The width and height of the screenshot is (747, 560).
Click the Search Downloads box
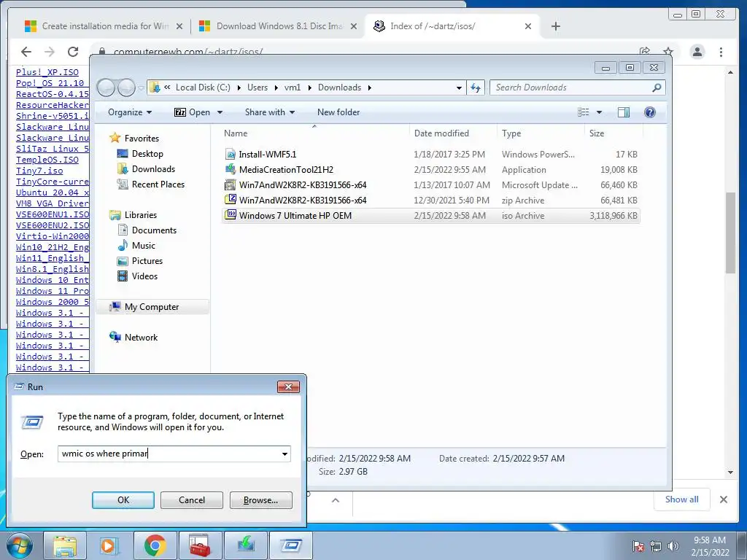572,87
